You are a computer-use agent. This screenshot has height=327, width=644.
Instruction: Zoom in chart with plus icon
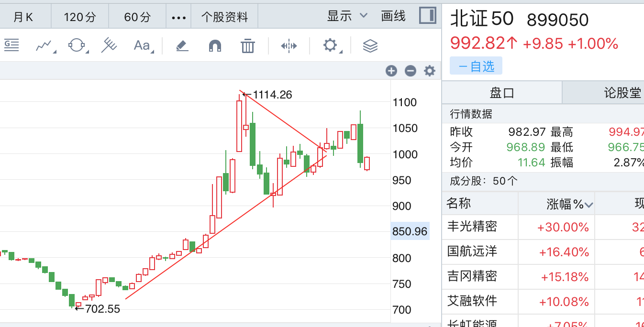[x=391, y=71]
